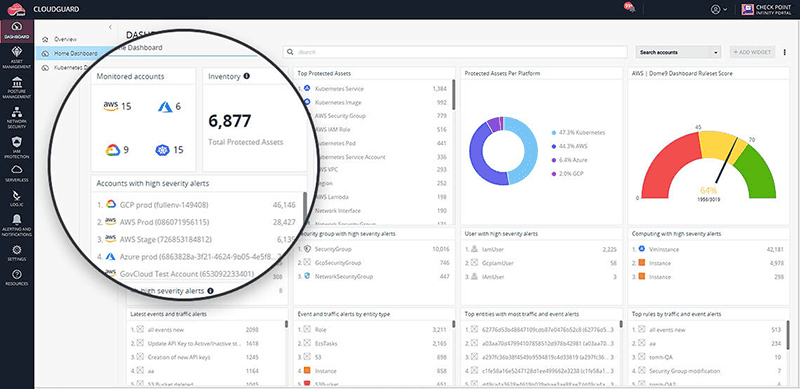
Task: Click the Azure logo in Monitored accounts
Action: (x=165, y=107)
